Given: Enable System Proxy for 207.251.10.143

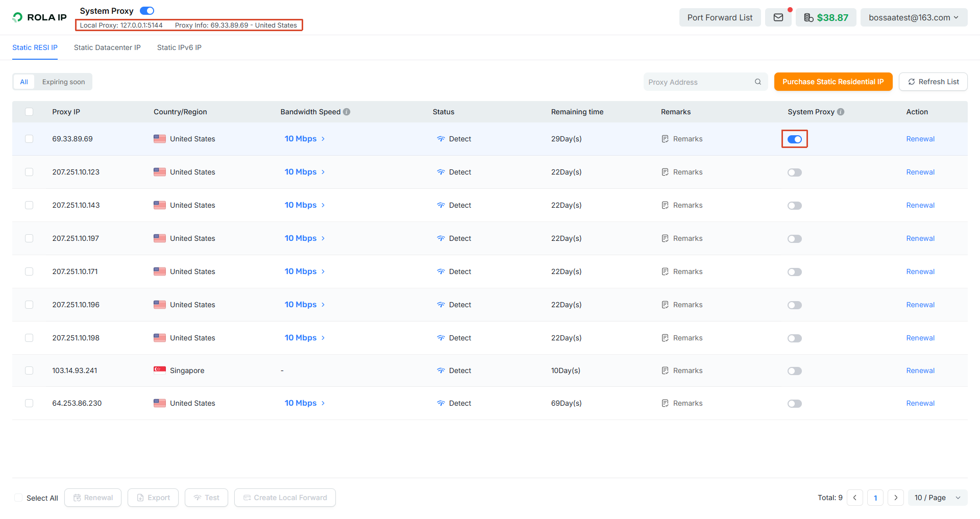Looking at the screenshot, I should [x=795, y=206].
